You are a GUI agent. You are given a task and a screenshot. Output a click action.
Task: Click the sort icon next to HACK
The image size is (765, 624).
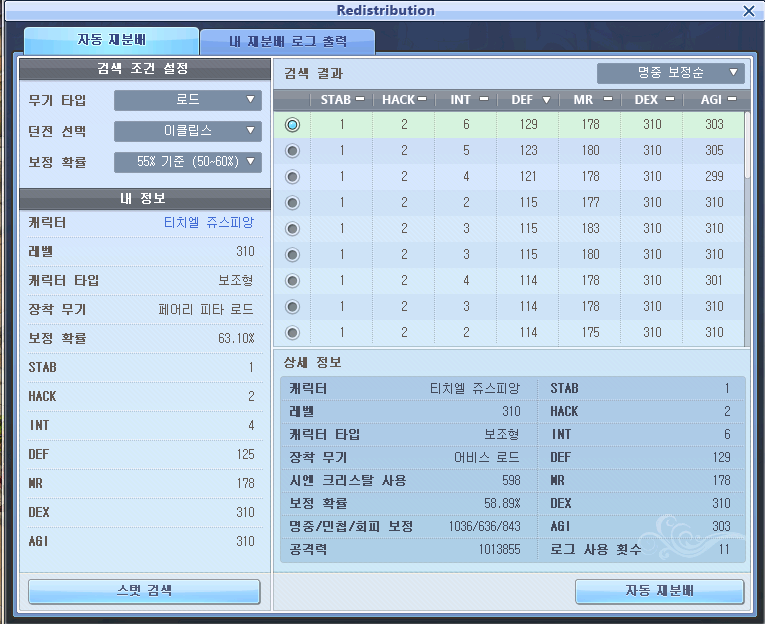[x=422, y=100]
